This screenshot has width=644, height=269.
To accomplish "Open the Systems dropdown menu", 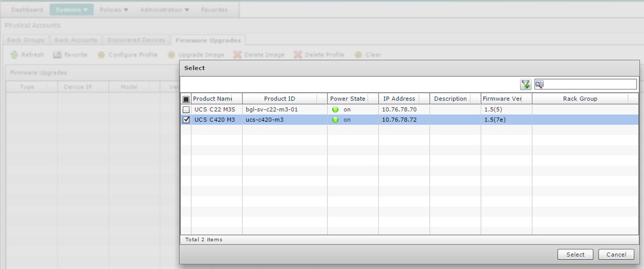I will tap(71, 10).
